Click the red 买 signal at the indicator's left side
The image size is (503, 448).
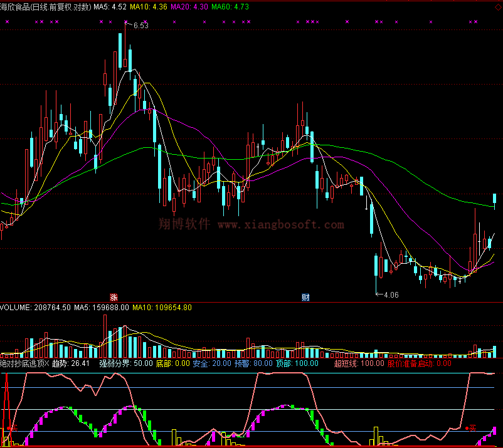[x=12, y=428]
